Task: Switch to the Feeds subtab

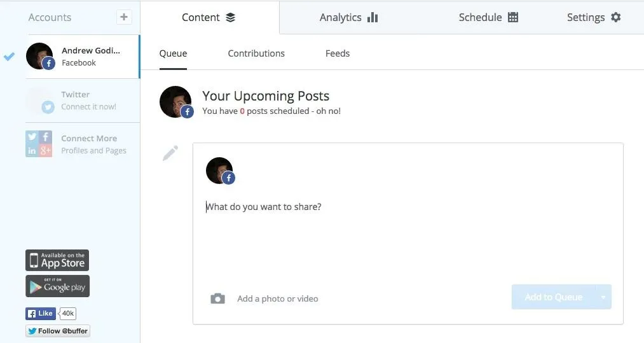Action: (x=338, y=53)
